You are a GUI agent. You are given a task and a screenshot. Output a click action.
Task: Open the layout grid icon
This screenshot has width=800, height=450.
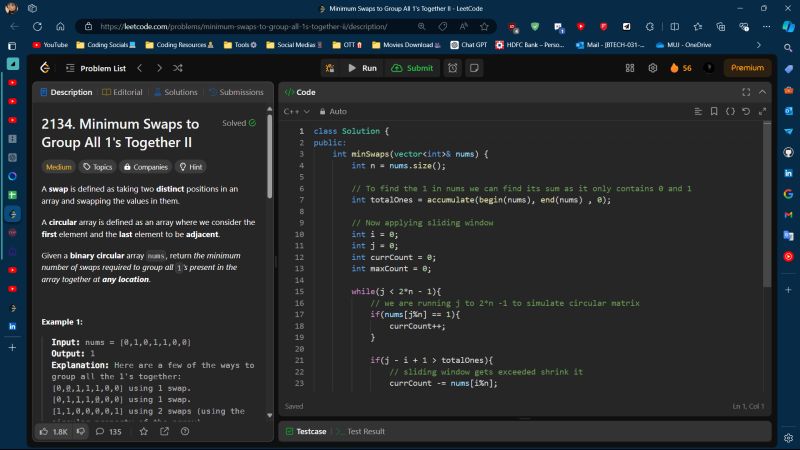point(630,68)
